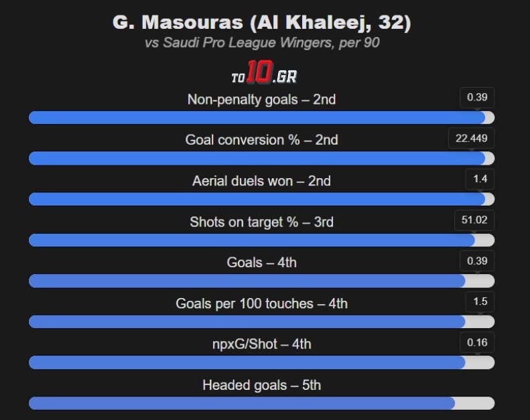Screen dimensions: 530x420
Task: Click the "Headed goals – 5th" label
Action: pyautogui.click(x=261, y=385)
